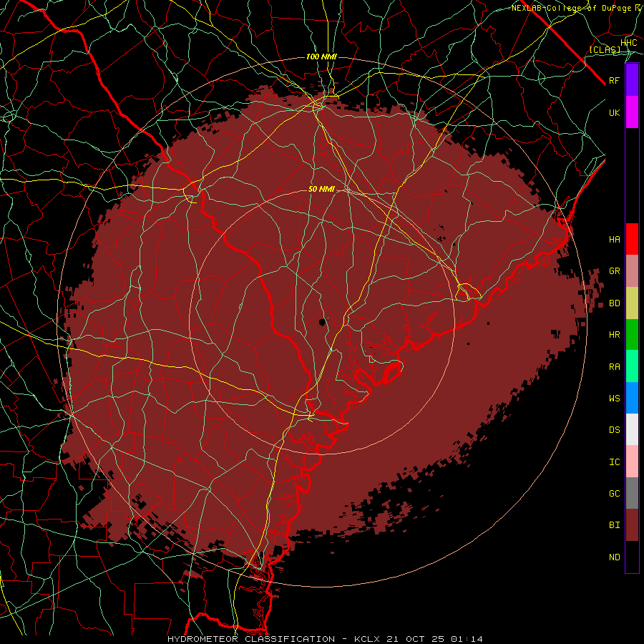Click the UK magenta legend swatch

click(632, 112)
